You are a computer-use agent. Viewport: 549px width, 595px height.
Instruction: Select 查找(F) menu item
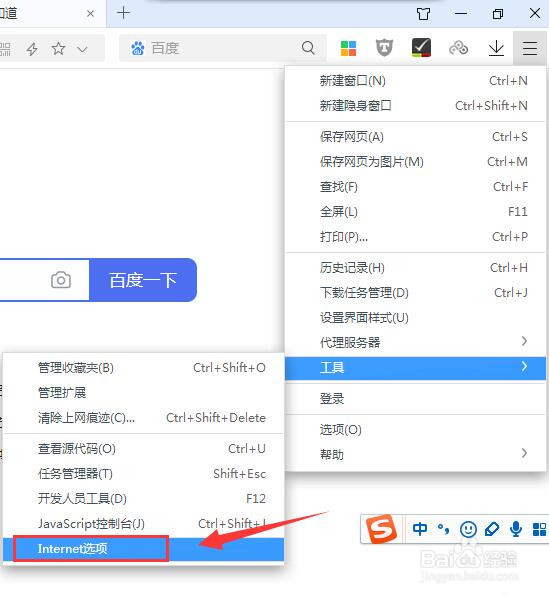[x=415, y=187]
